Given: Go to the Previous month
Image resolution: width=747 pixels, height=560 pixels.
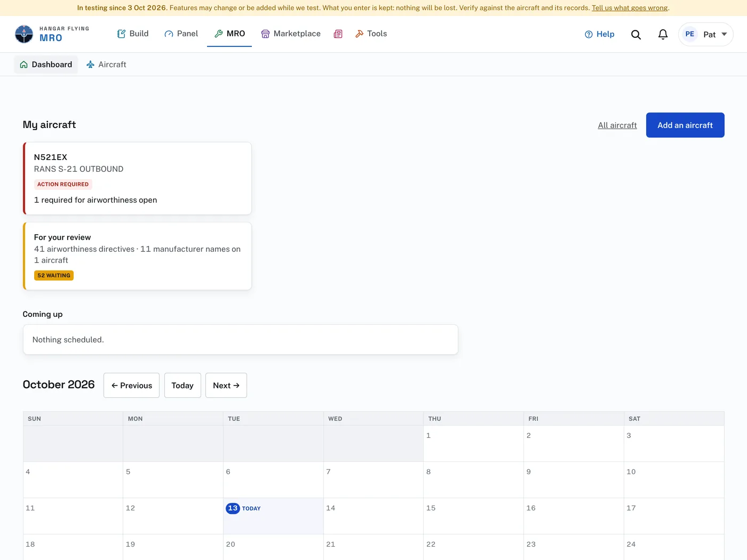Looking at the screenshot, I should tap(131, 385).
